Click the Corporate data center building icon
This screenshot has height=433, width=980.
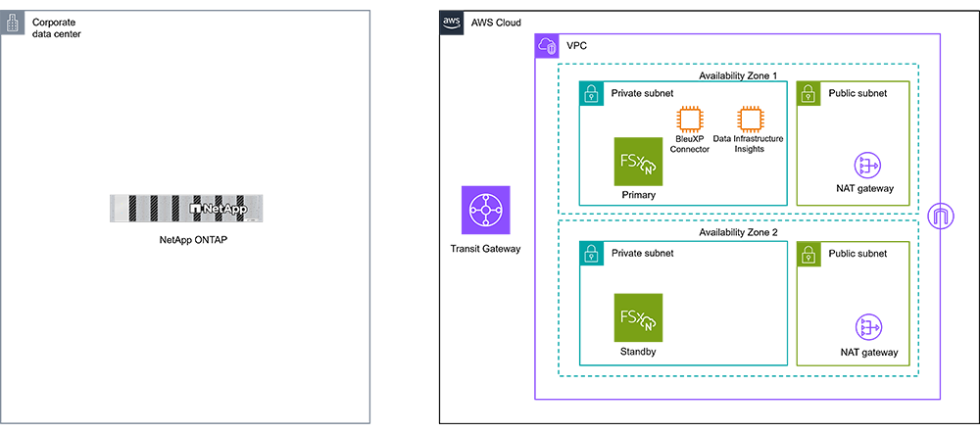(13, 24)
